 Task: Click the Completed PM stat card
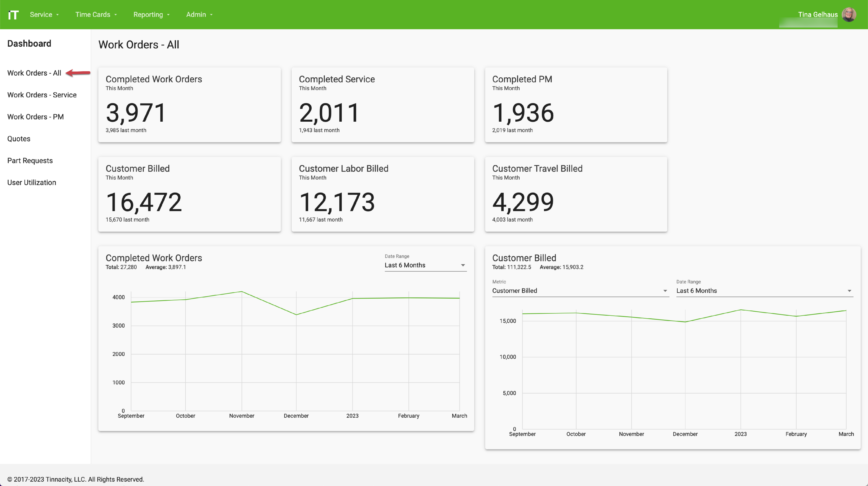pyautogui.click(x=575, y=105)
